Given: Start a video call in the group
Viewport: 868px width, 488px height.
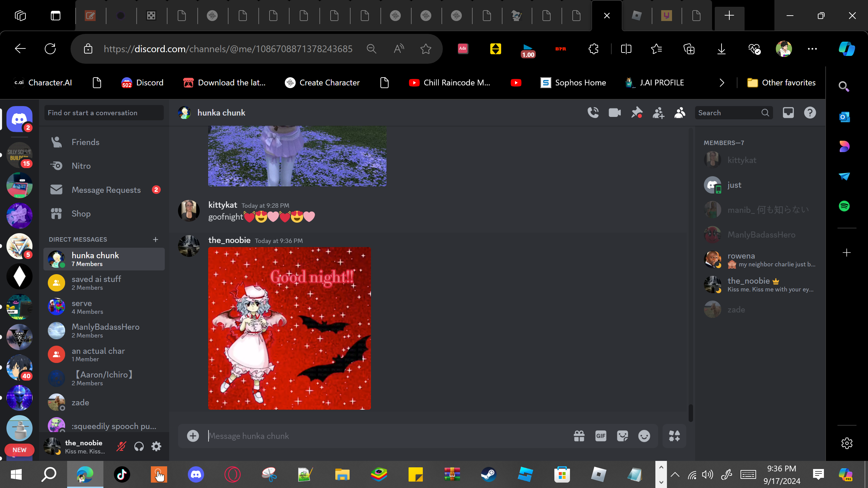Looking at the screenshot, I should click(x=615, y=113).
